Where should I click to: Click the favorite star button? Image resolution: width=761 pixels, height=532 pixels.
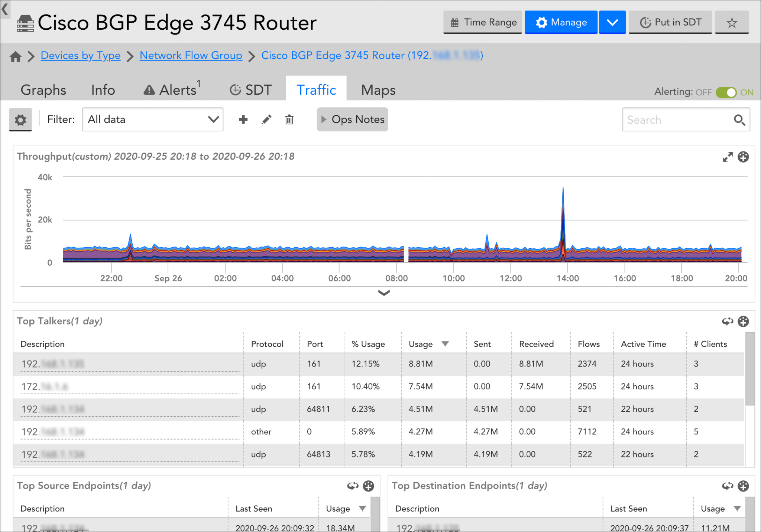click(732, 22)
